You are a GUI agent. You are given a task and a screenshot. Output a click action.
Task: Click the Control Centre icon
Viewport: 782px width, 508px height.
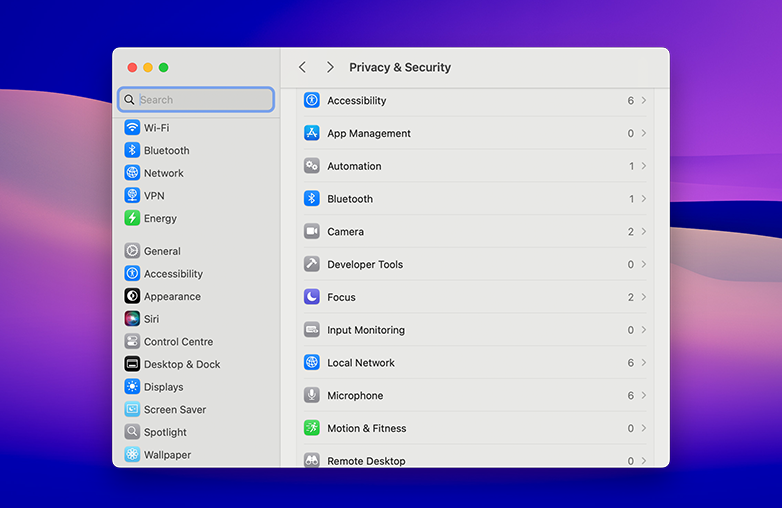pyautogui.click(x=132, y=341)
